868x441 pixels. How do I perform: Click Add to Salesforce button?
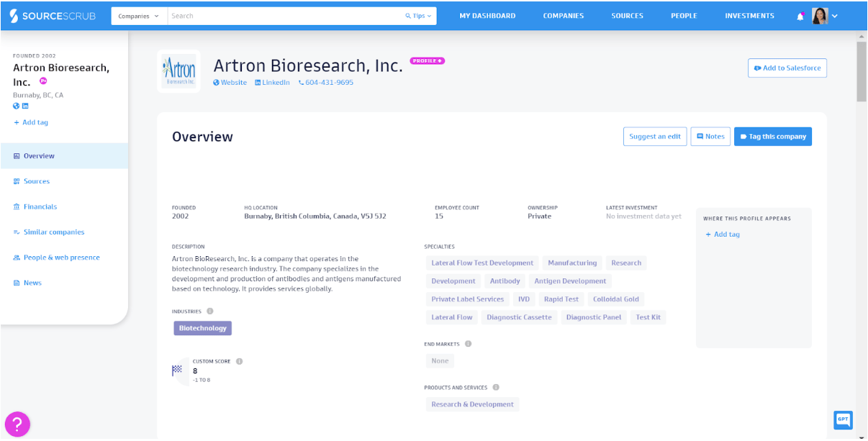pos(787,68)
